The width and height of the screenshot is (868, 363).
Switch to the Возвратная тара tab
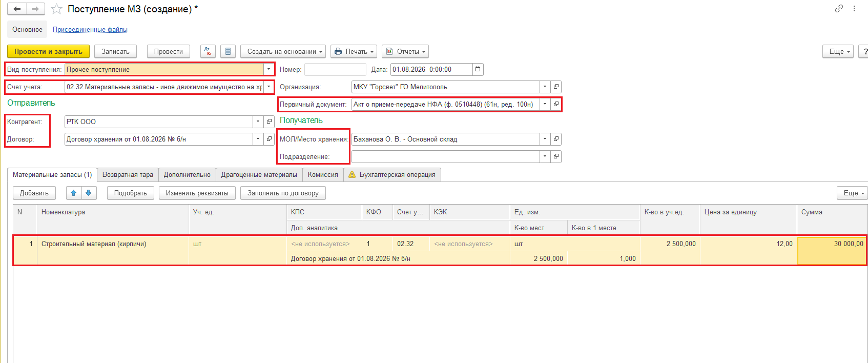(128, 175)
